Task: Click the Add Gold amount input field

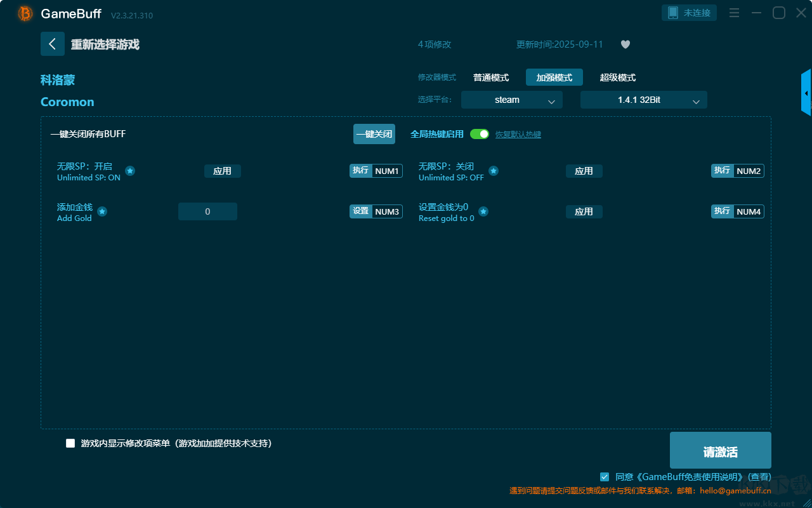Action: [x=207, y=211]
